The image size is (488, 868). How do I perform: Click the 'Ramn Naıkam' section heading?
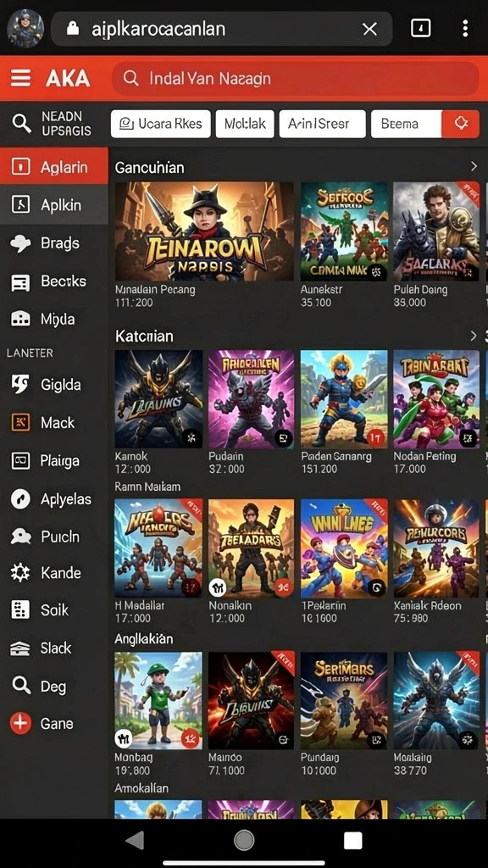pyautogui.click(x=147, y=487)
